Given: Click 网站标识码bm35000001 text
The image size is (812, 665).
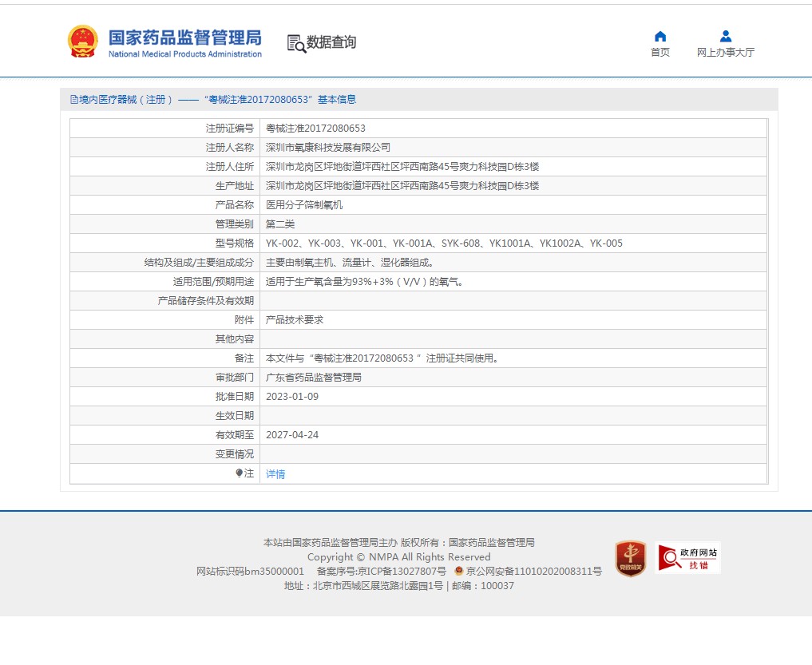Looking at the screenshot, I should pos(250,572).
